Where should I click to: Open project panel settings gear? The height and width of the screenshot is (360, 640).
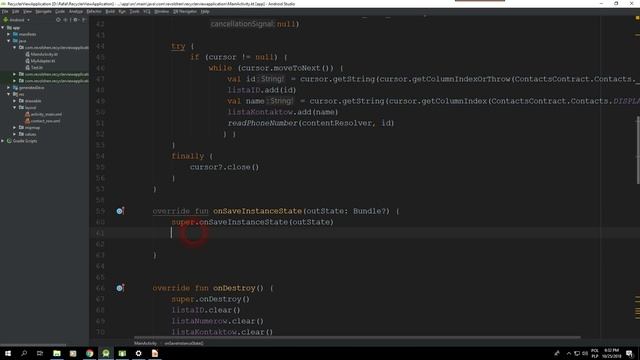pos(76,20)
